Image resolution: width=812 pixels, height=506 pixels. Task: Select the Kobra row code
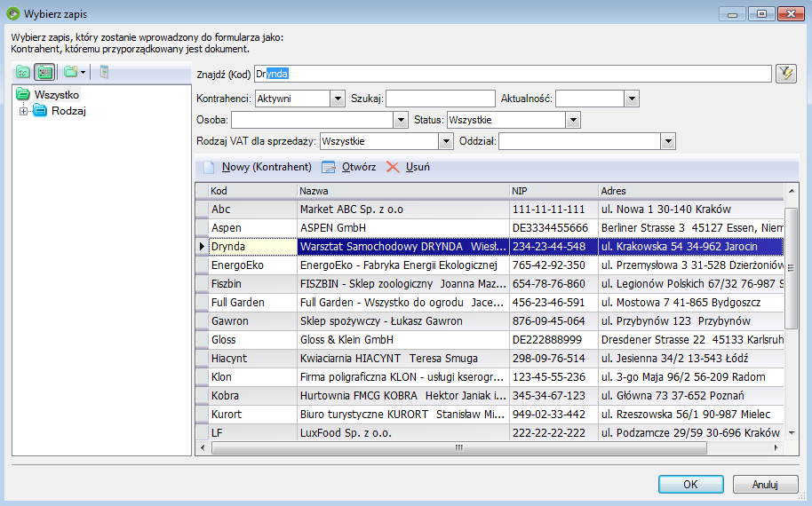[x=252, y=395]
